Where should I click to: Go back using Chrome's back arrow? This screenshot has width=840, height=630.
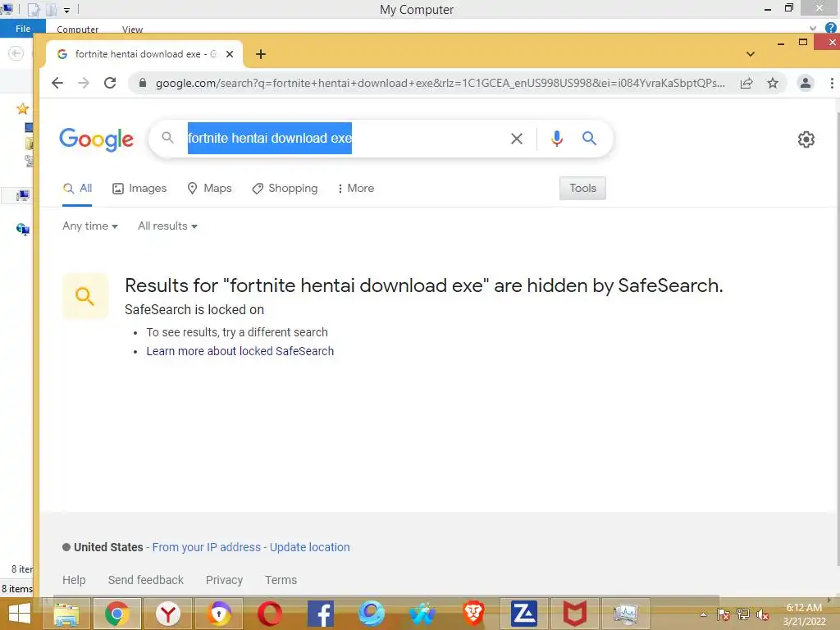click(57, 83)
